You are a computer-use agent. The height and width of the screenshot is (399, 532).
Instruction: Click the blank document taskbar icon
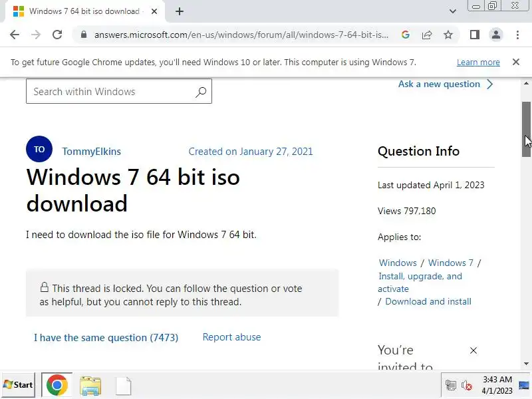[124, 386]
